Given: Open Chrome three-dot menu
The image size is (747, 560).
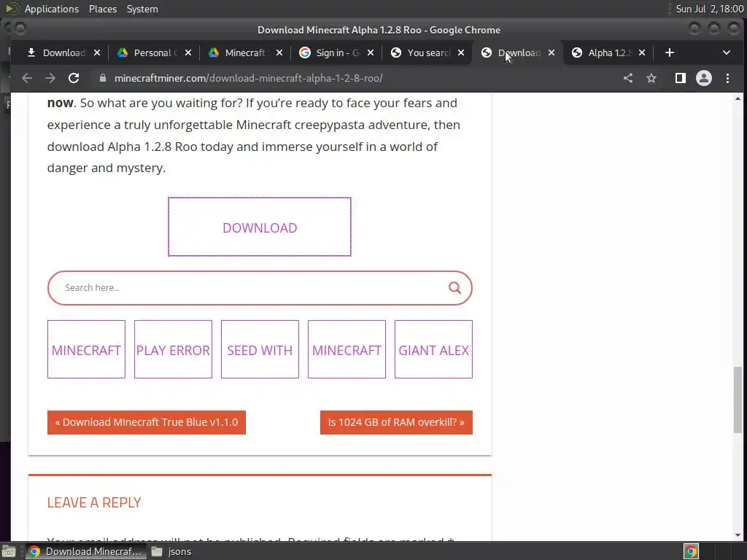Looking at the screenshot, I should [x=727, y=78].
